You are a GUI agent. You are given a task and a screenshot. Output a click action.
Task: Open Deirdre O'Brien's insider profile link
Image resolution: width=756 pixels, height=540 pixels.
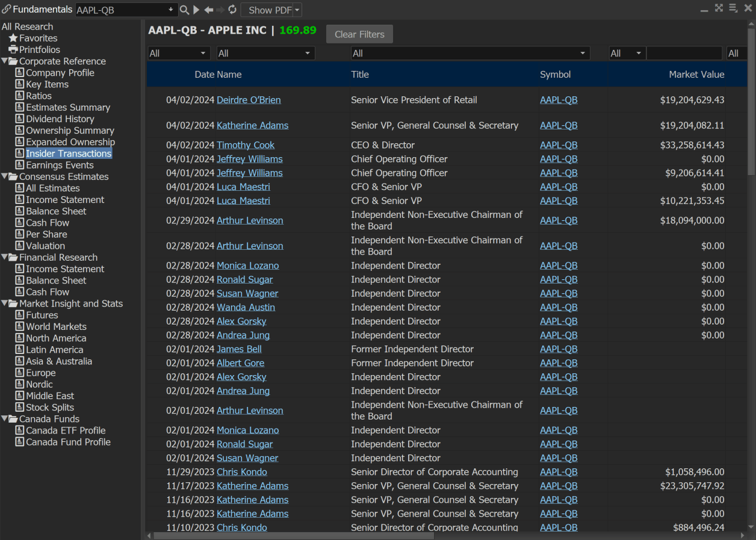click(x=249, y=100)
